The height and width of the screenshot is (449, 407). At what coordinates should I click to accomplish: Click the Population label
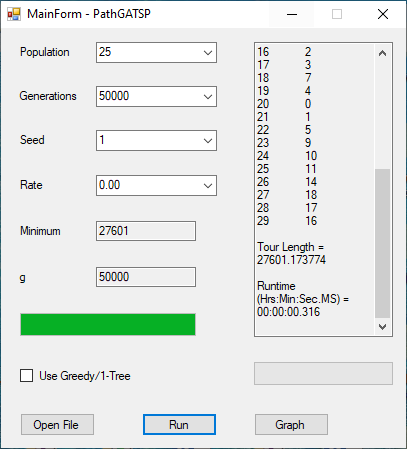pos(45,52)
